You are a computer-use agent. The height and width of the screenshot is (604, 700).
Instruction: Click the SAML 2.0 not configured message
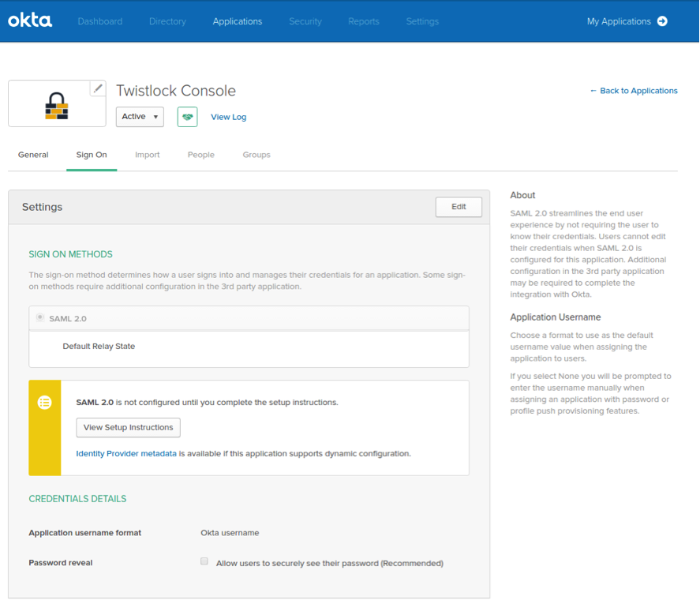(x=207, y=402)
